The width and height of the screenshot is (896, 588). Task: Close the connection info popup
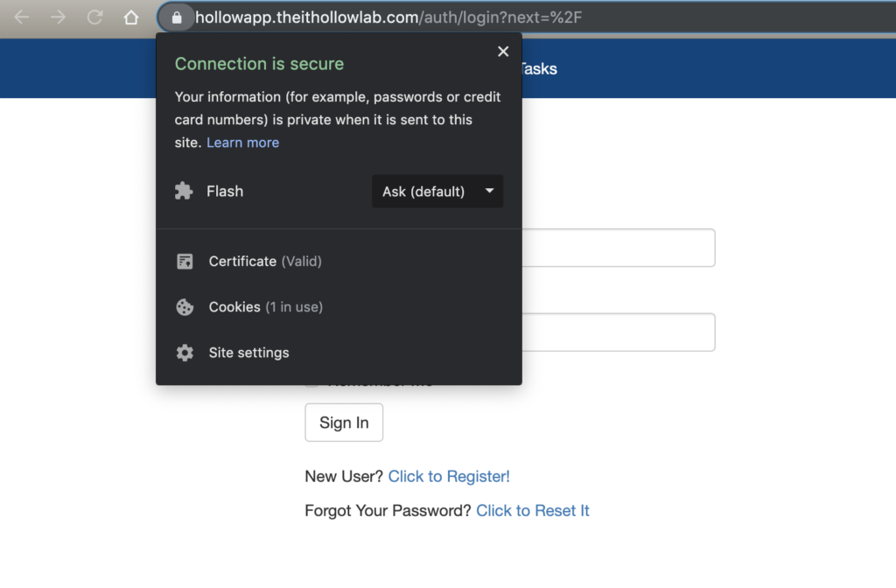[x=503, y=52]
